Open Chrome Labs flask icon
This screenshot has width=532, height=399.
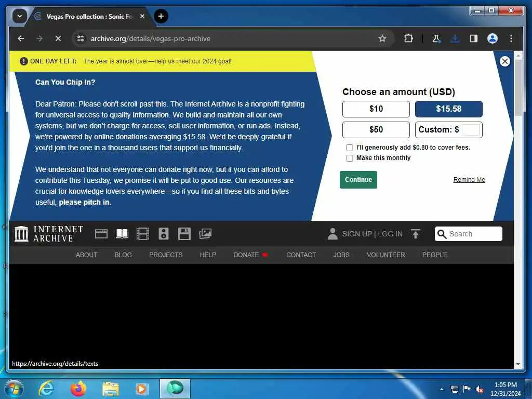coord(436,38)
